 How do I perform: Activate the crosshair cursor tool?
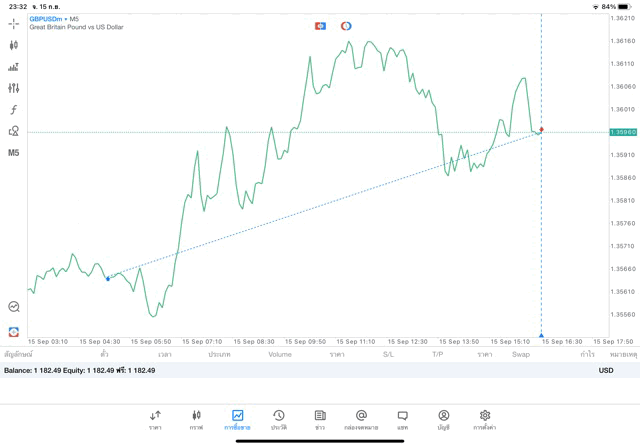point(14,23)
